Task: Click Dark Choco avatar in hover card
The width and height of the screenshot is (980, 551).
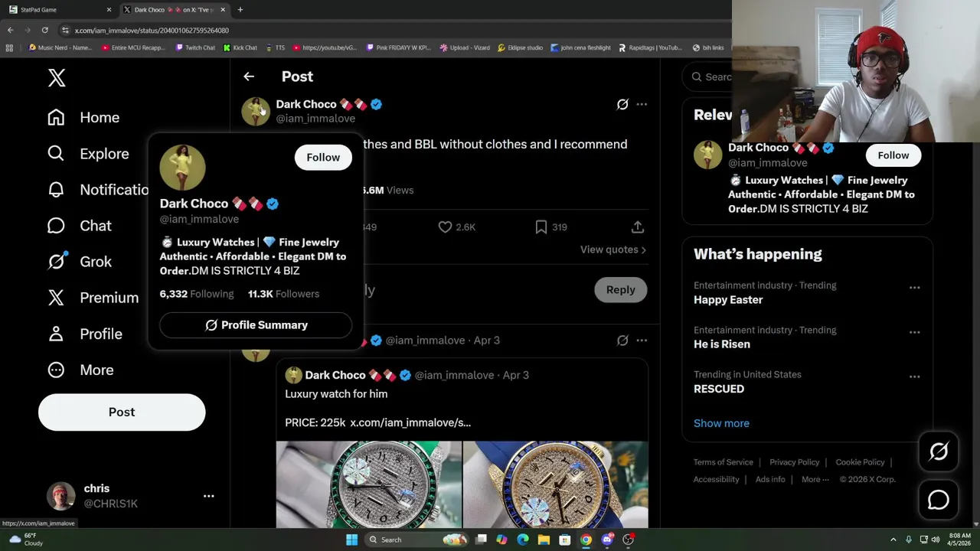Action: (182, 168)
